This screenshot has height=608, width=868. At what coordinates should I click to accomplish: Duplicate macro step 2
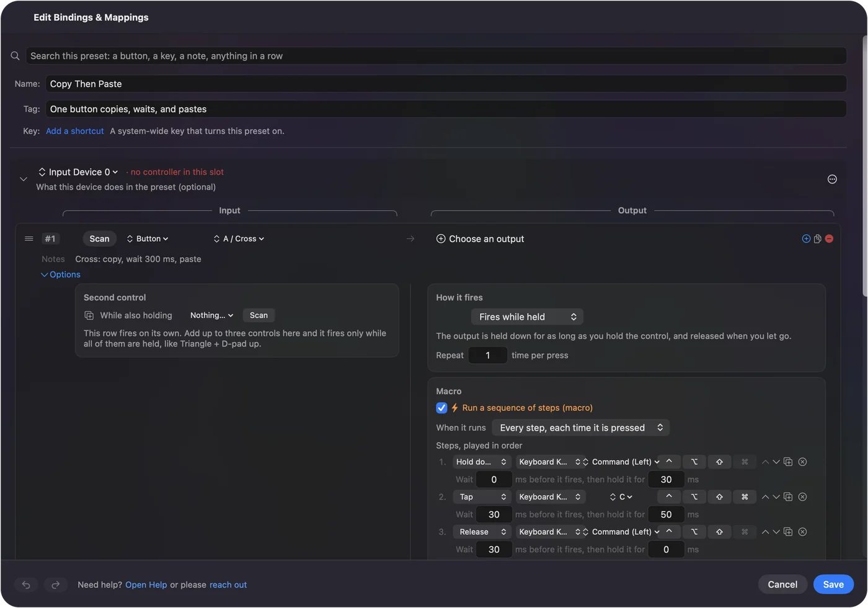coord(788,497)
